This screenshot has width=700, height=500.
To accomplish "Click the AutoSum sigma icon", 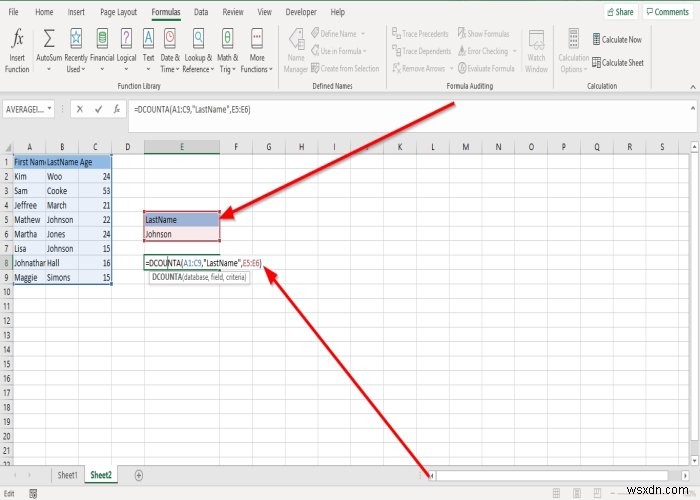I will coord(49,39).
